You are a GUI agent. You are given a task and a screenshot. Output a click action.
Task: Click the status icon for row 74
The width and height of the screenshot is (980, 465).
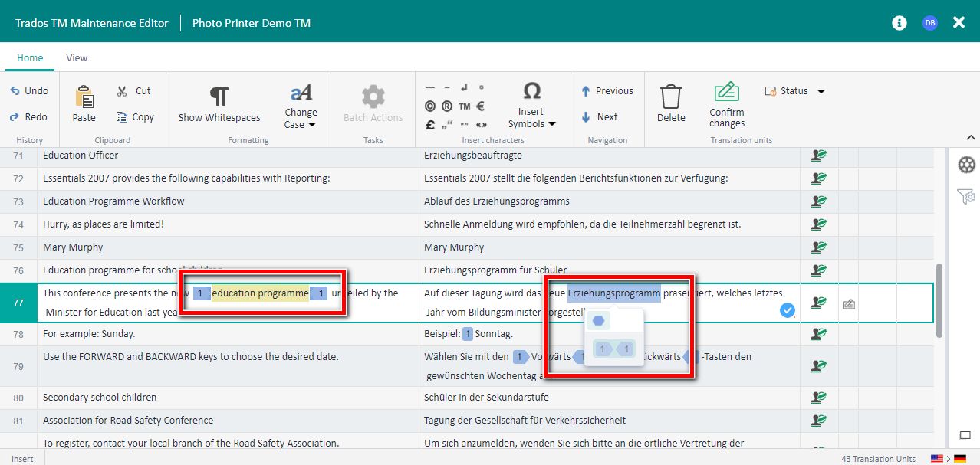click(819, 224)
